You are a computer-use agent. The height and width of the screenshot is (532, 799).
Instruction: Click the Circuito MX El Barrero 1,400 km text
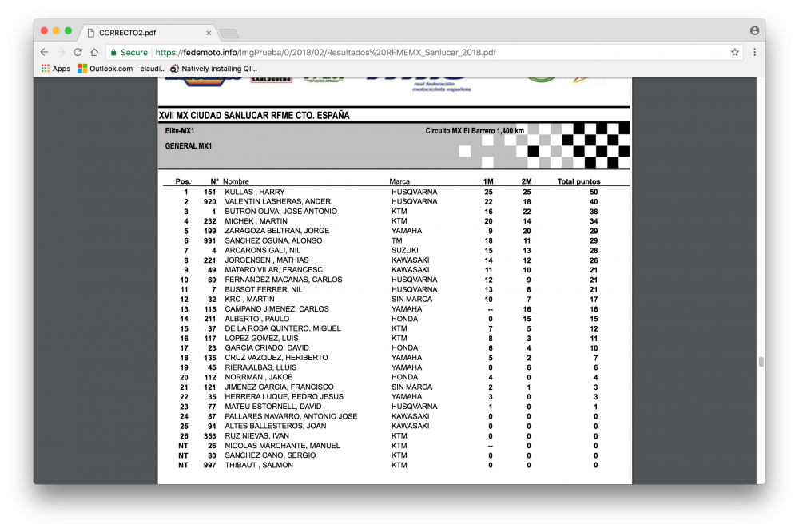(475, 131)
